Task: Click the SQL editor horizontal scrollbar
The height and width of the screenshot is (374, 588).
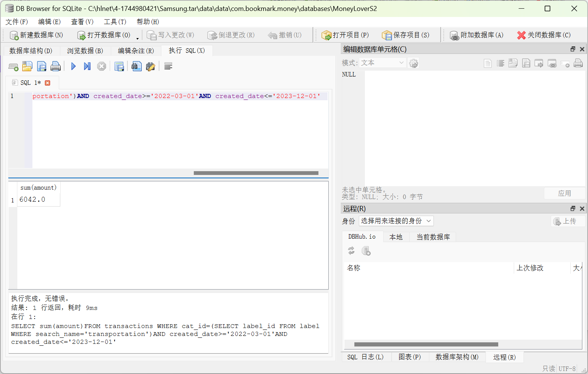Action: click(x=256, y=173)
